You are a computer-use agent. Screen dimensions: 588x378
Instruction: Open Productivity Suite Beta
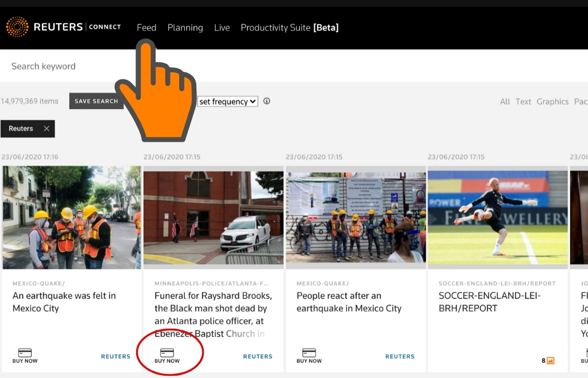pos(289,28)
